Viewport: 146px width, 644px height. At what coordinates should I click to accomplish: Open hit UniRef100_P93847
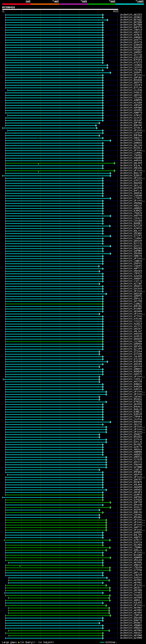click(x=131, y=50)
